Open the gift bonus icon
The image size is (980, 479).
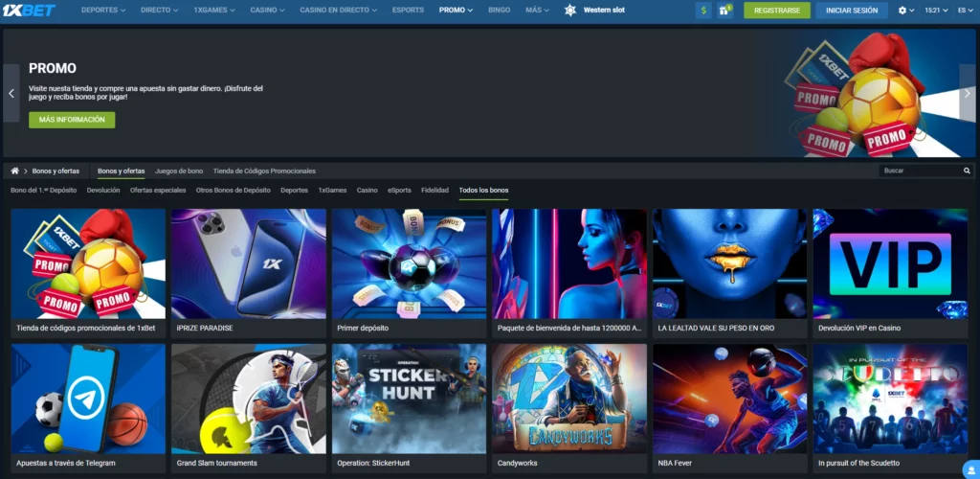point(726,11)
